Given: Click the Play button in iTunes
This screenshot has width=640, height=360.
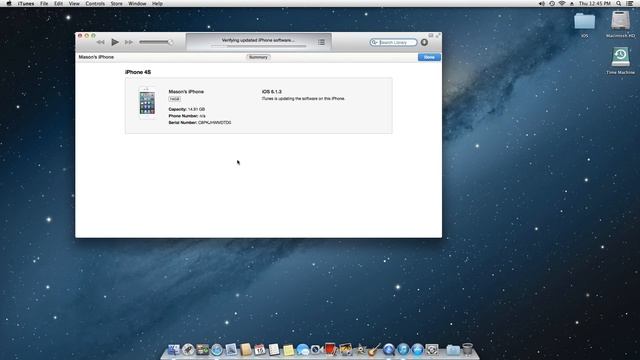Looking at the screenshot, I should [115, 42].
